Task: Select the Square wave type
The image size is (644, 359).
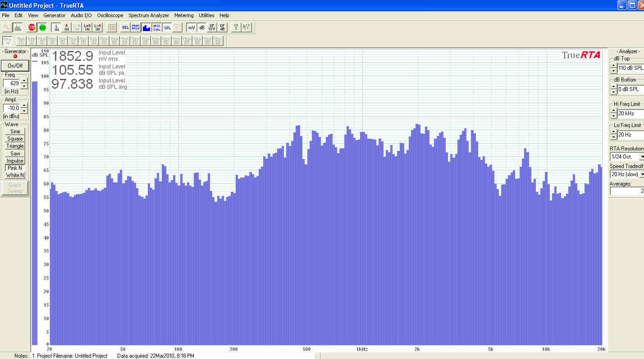Action: tap(15, 139)
